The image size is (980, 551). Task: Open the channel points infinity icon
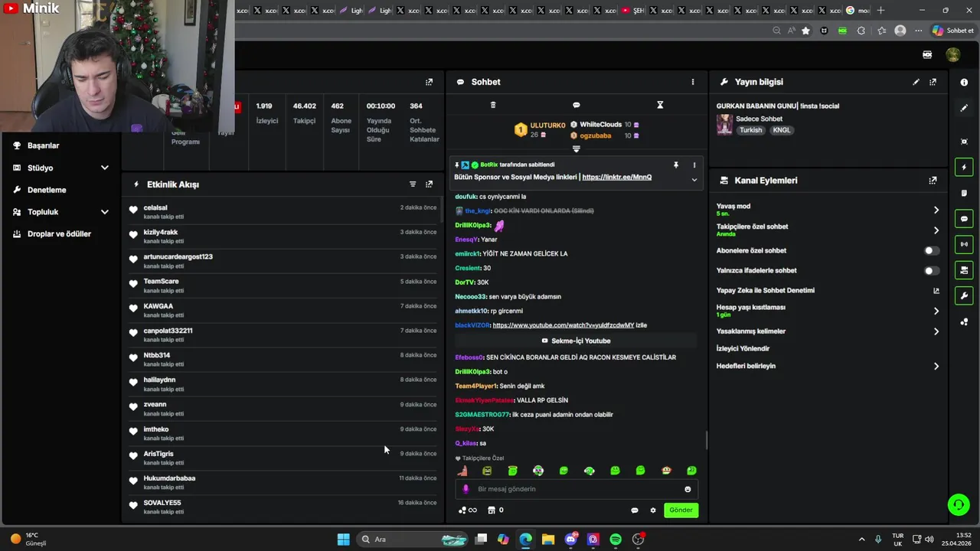(467, 510)
